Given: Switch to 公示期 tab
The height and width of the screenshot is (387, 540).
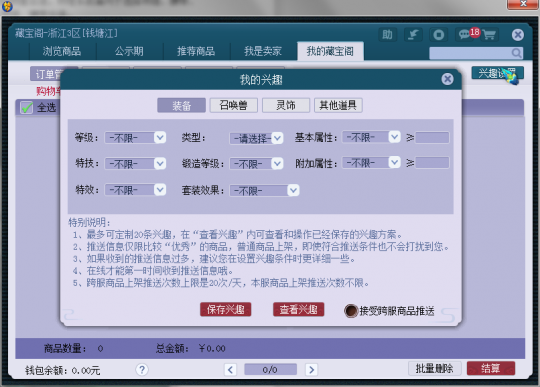Looking at the screenshot, I should (129, 51).
